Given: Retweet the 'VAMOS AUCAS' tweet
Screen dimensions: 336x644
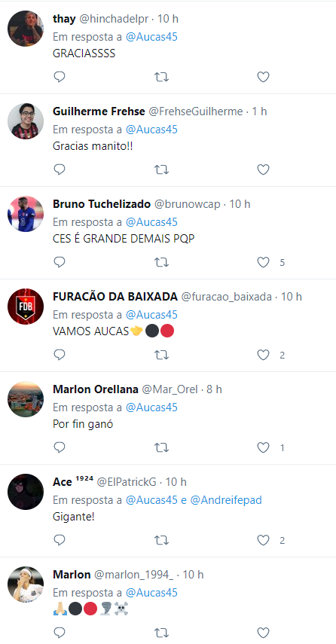Looking at the screenshot, I should (x=161, y=355).
